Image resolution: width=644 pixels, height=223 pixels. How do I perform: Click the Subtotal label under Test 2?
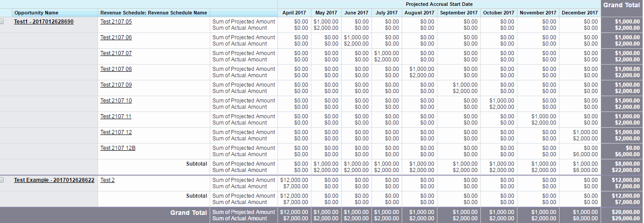point(197,196)
